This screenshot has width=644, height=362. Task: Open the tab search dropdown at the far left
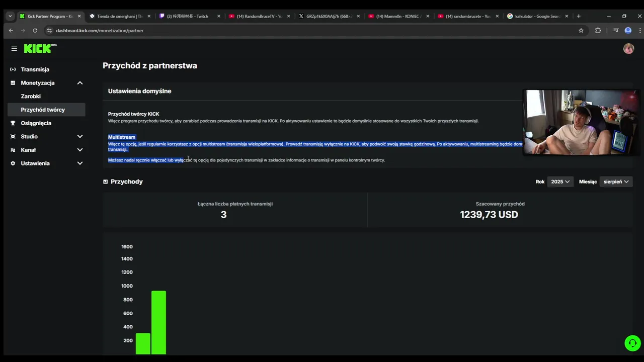coord(10,16)
